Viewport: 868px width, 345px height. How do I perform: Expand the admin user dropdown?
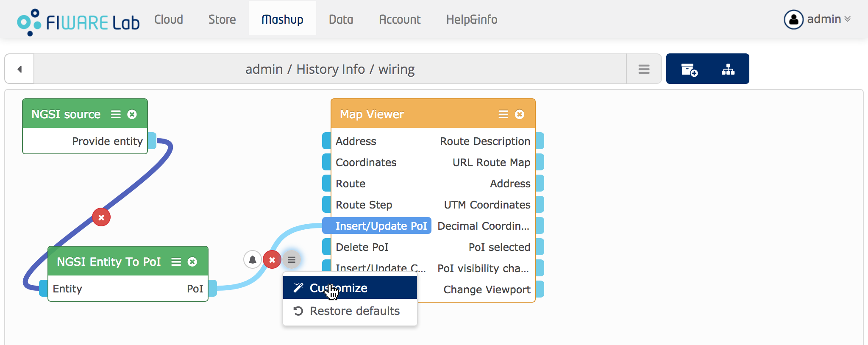(x=829, y=19)
